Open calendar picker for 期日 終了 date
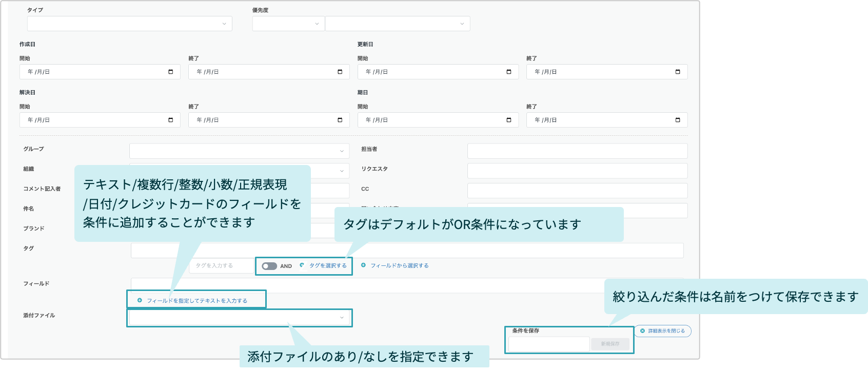Image resolution: width=868 pixels, height=372 pixels. click(x=678, y=120)
